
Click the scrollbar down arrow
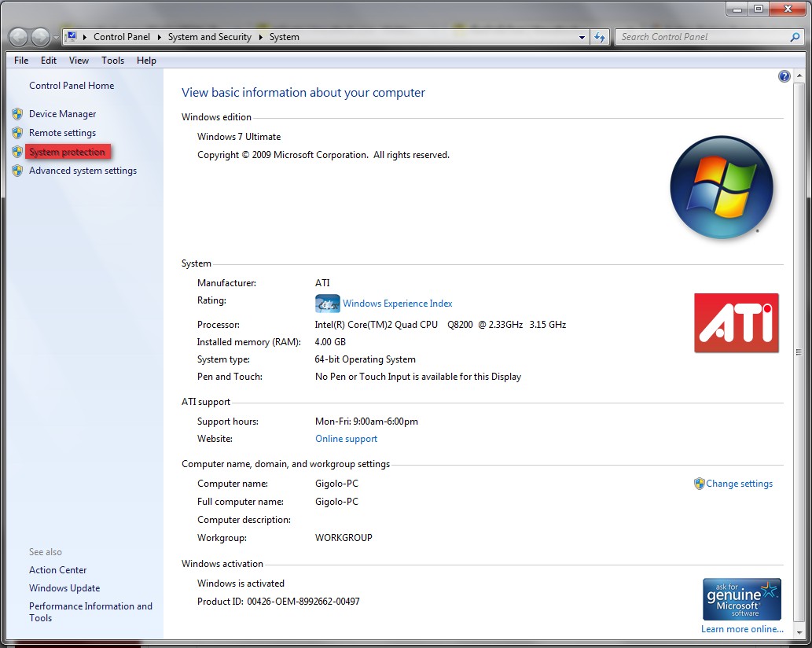tap(799, 632)
